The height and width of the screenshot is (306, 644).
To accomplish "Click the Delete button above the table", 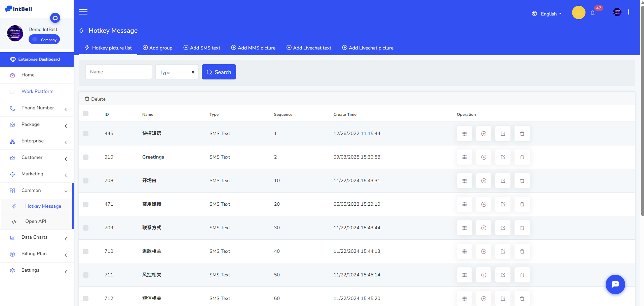I will (x=95, y=99).
